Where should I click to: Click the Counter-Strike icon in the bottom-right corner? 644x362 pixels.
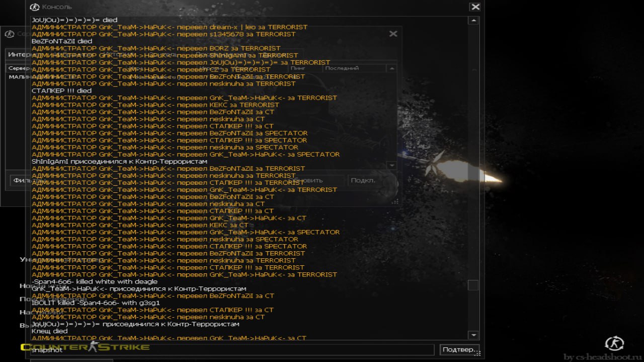coord(614,344)
